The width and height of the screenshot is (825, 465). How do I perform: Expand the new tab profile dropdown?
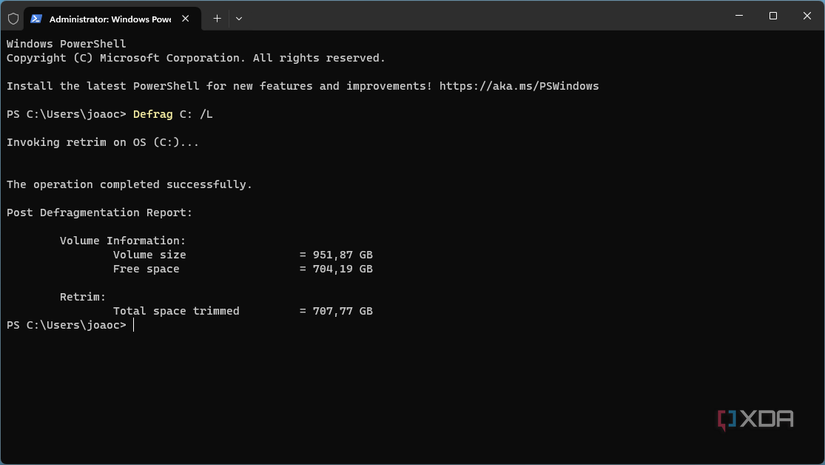point(238,18)
